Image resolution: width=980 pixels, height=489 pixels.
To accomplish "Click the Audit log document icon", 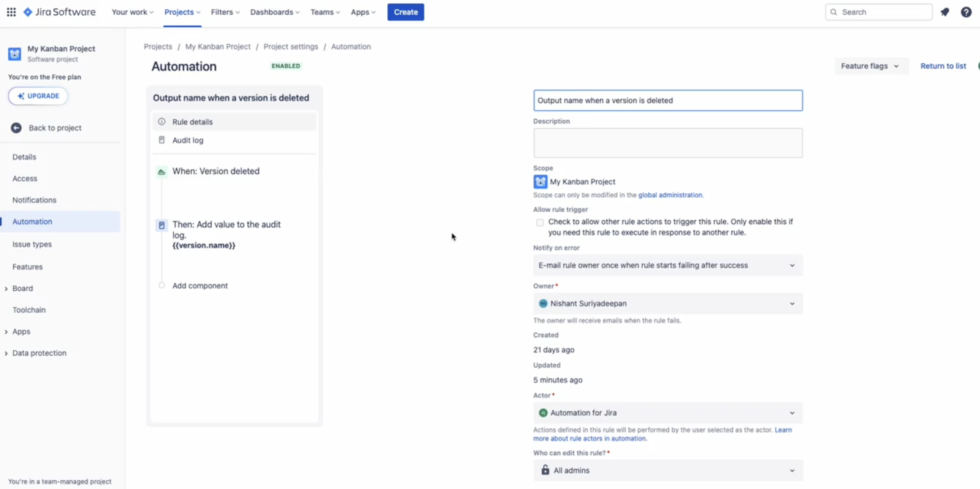I will tap(162, 140).
